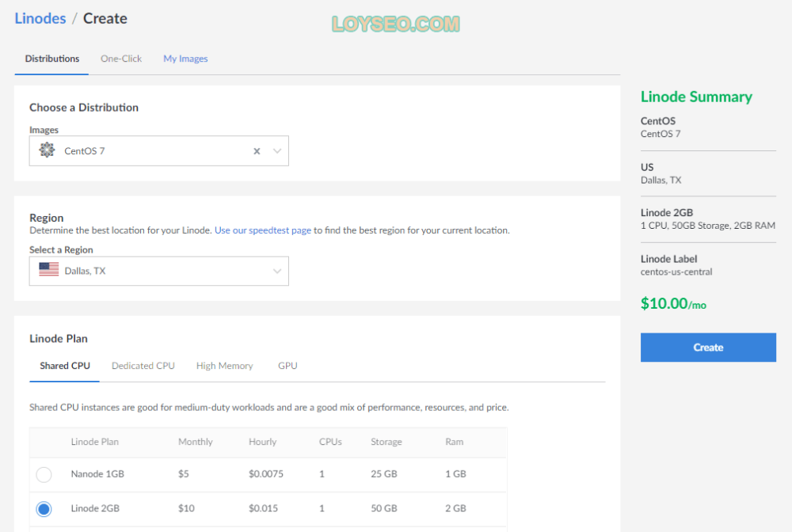Go to the My Images tab

tap(185, 59)
